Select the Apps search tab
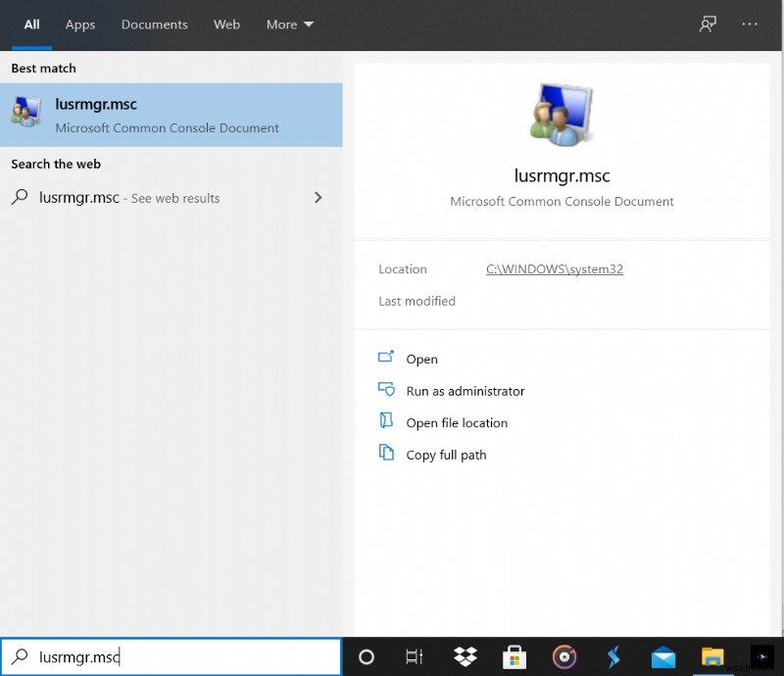The height and width of the screenshot is (676, 784). pos(79,24)
